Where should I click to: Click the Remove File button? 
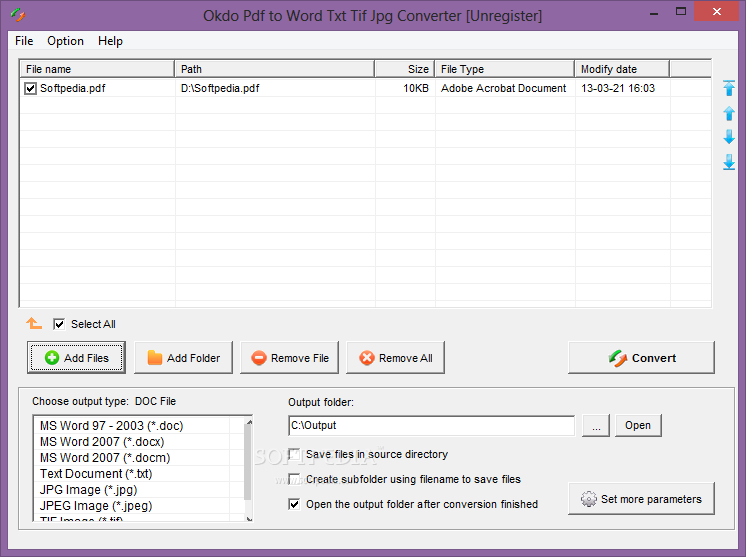click(x=289, y=357)
